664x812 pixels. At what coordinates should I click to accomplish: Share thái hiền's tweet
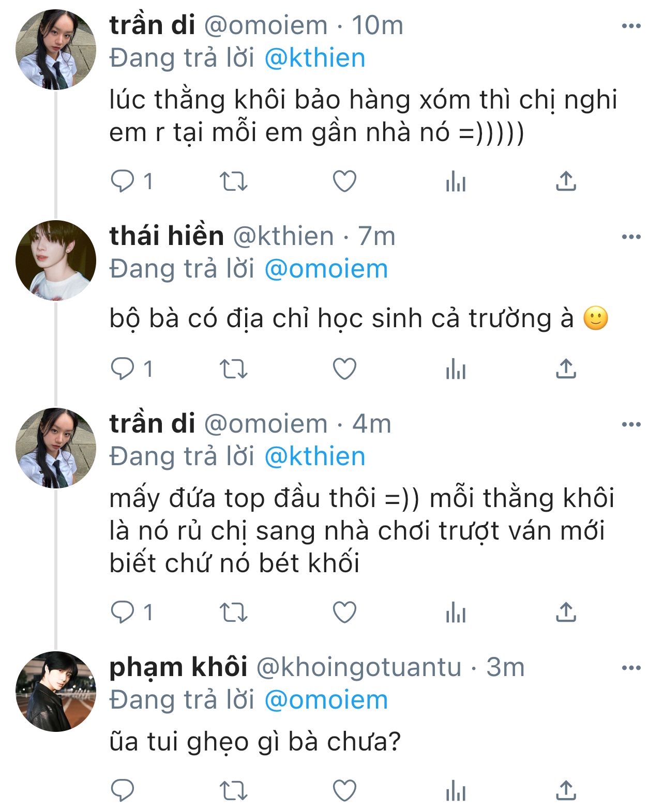566,369
